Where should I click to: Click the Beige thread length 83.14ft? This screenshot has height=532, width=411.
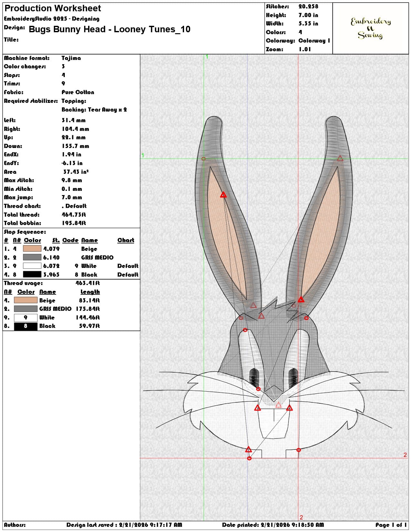(x=89, y=300)
